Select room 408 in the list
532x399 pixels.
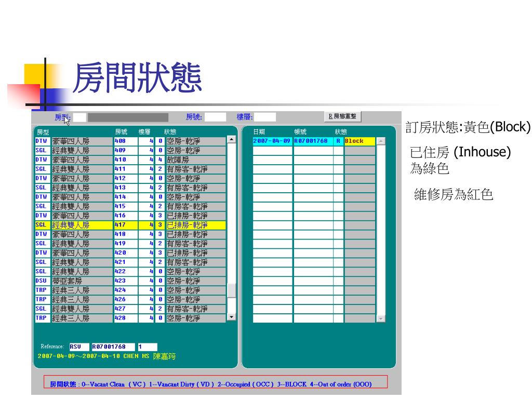tap(130, 141)
